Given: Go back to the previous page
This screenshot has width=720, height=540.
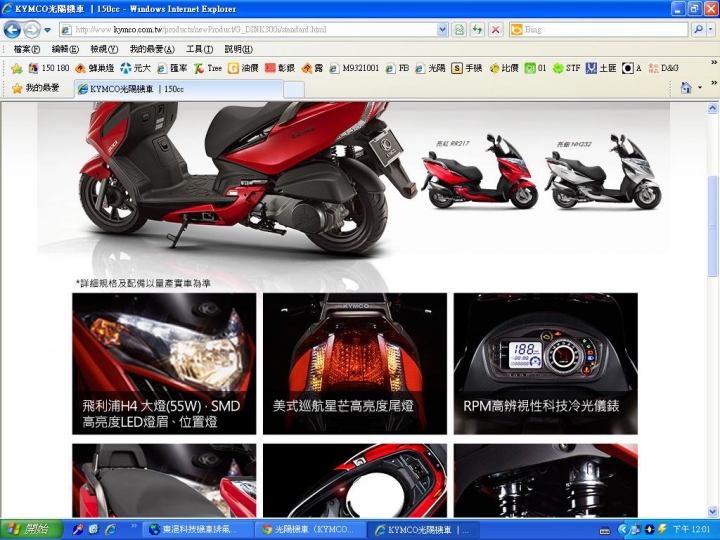Looking at the screenshot, I should pyautogui.click(x=12, y=30).
